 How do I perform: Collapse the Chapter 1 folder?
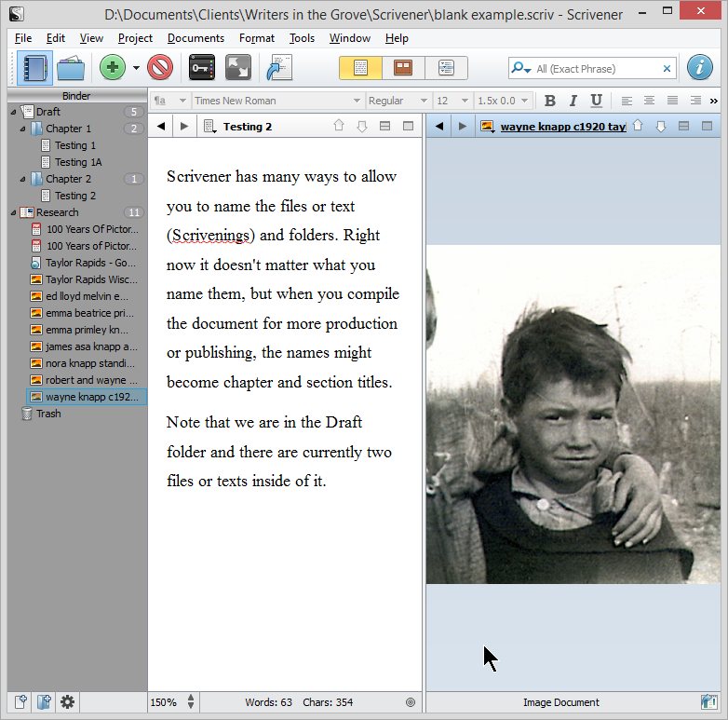22,129
